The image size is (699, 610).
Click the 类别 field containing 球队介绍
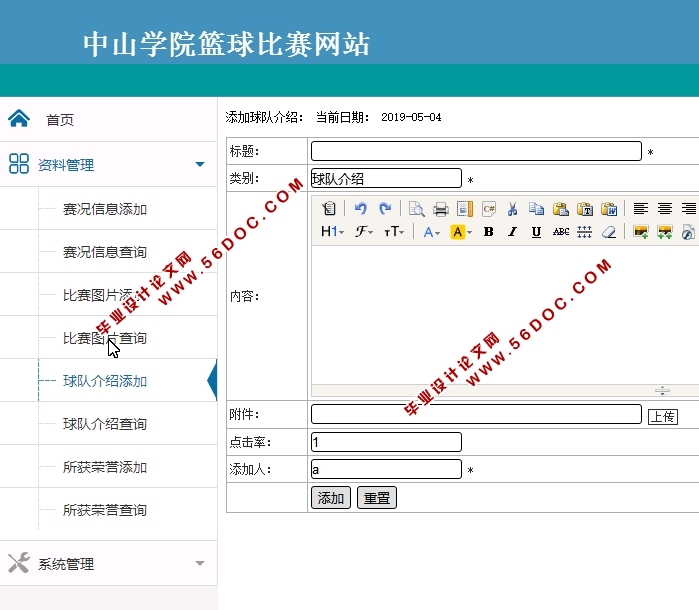tap(386, 178)
